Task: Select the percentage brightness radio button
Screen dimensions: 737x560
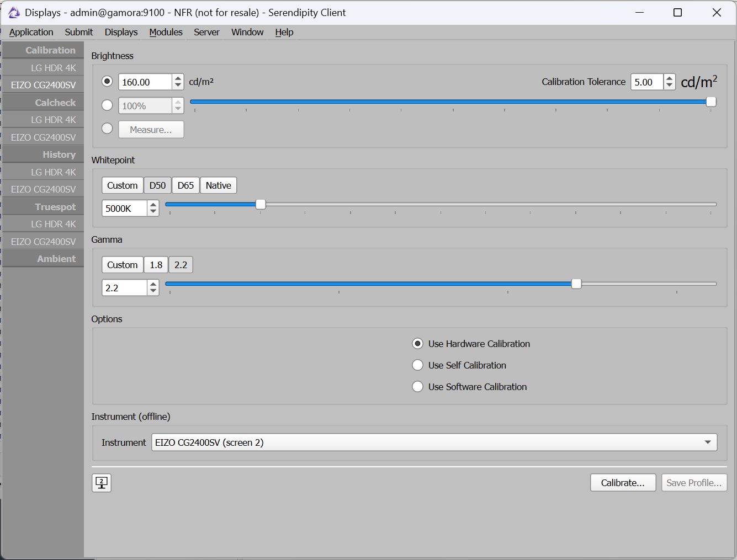Action: coord(108,105)
